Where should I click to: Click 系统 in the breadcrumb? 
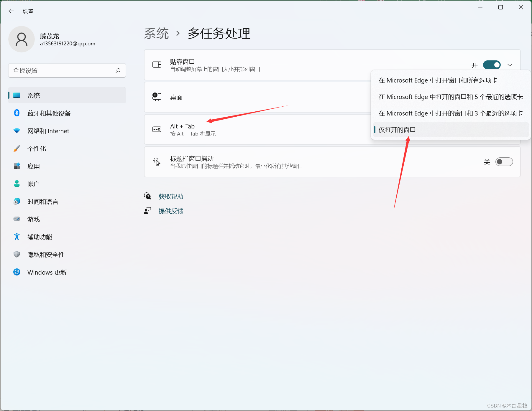click(156, 33)
